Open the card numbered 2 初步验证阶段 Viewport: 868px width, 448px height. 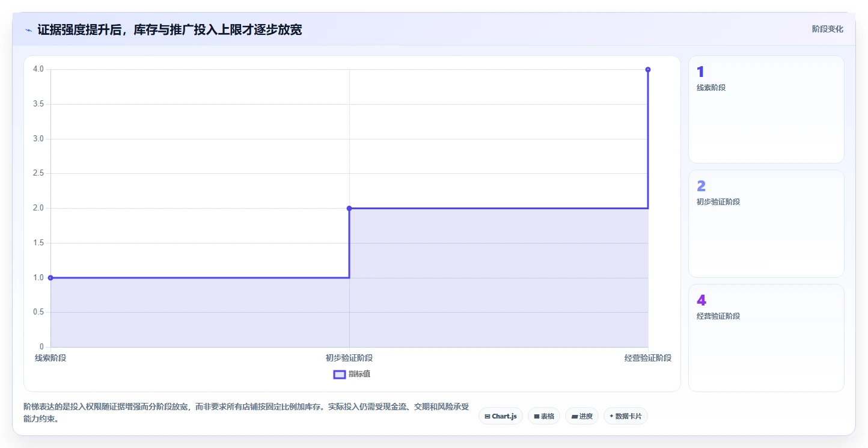[x=766, y=224]
